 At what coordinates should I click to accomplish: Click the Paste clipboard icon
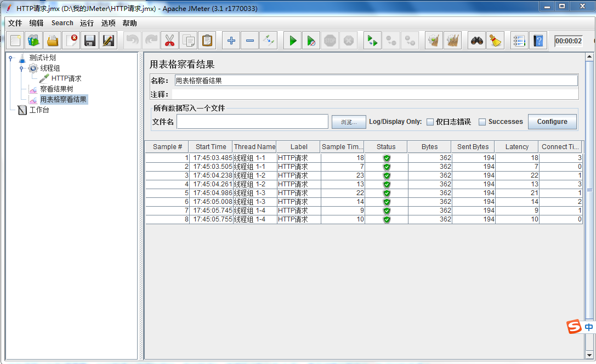(x=207, y=41)
